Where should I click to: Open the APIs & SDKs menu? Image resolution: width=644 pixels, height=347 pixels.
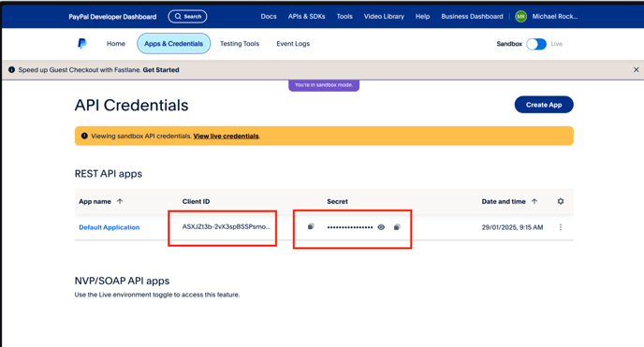[x=306, y=17]
